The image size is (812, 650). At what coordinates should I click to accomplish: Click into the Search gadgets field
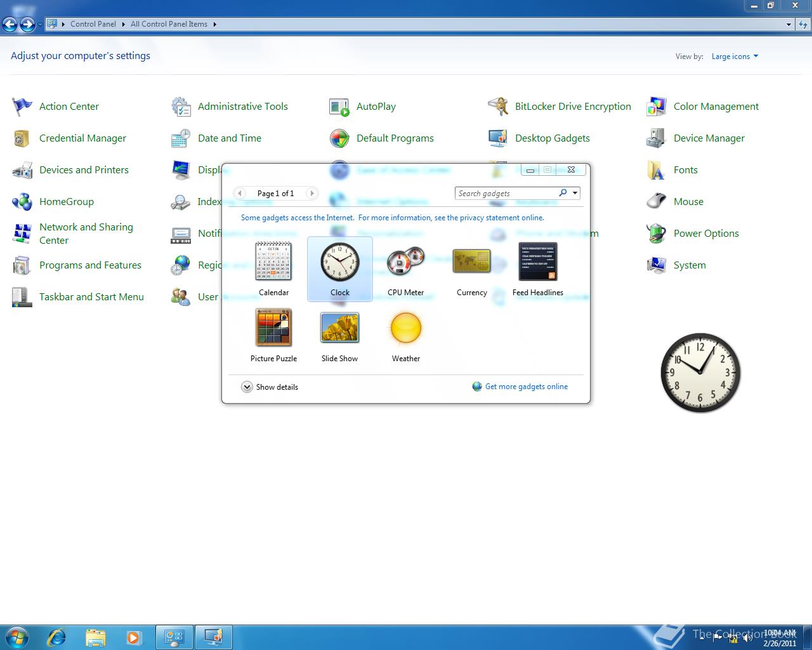pyautogui.click(x=506, y=194)
